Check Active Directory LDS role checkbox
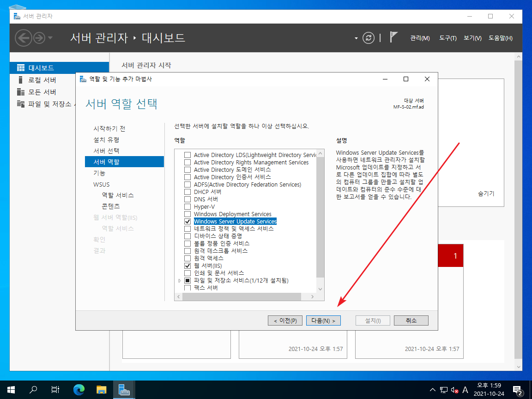This screenshot has height=399, width=532. pyautogui.click(x=187, y=155)
